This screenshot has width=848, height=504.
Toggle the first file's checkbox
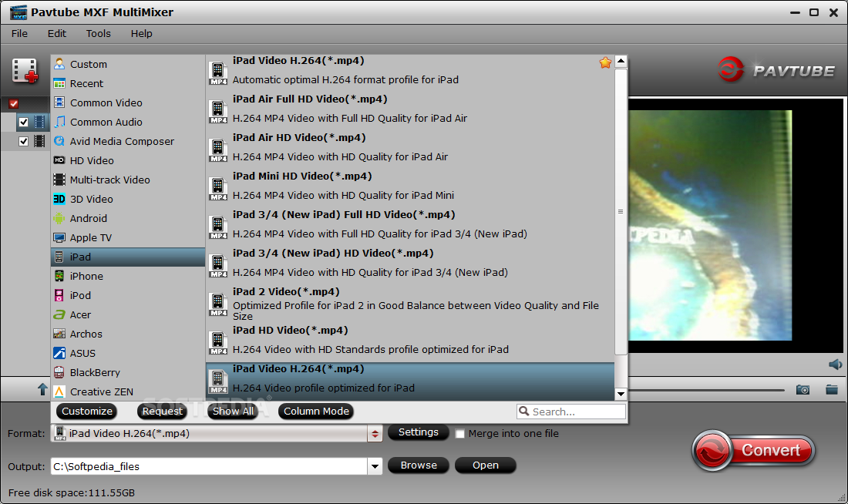23,123
